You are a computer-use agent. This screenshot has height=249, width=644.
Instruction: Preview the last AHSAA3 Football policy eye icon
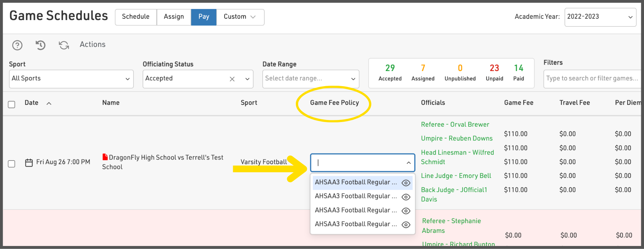click(406, 225)
